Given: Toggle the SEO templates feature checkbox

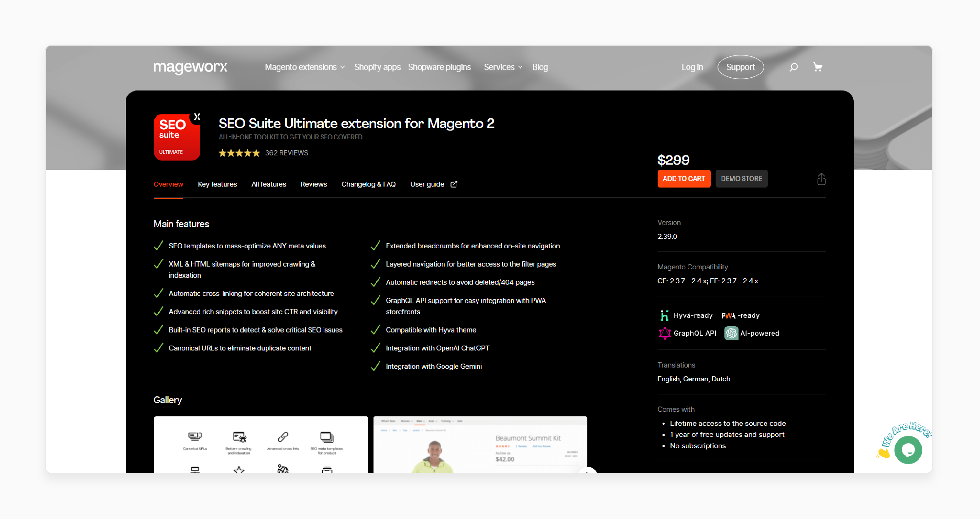Looking at the screenshot, I should (160, 246).
